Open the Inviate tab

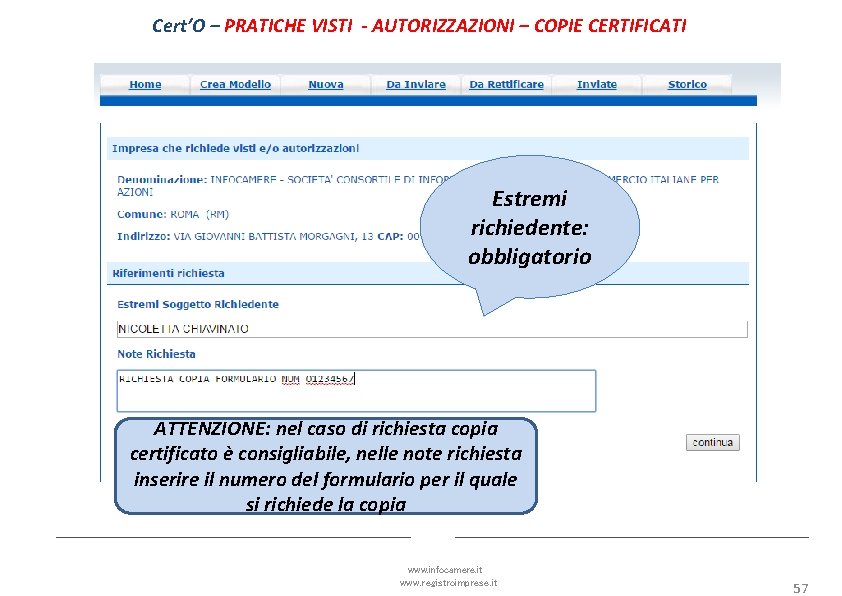pos(597,84)
